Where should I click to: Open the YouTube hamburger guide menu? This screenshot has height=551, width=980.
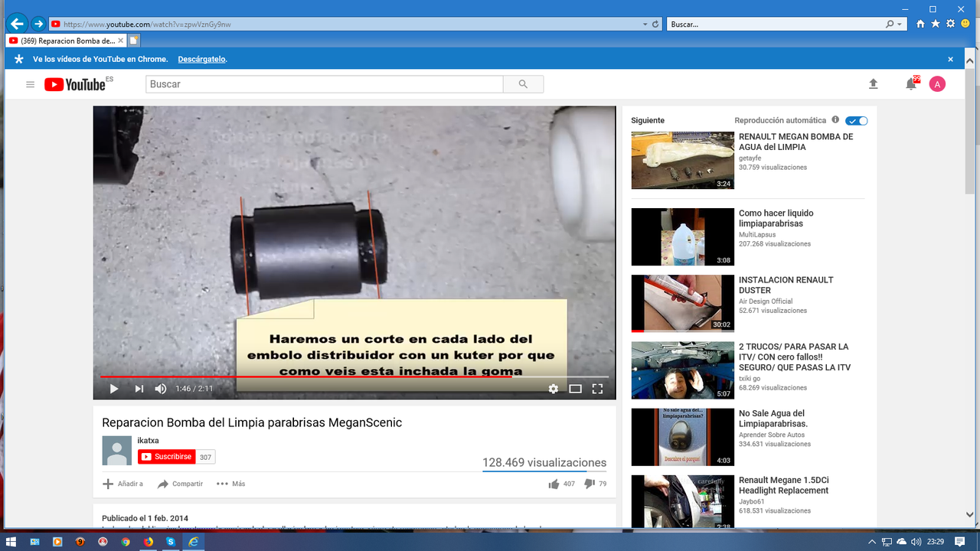coord(31,84)
